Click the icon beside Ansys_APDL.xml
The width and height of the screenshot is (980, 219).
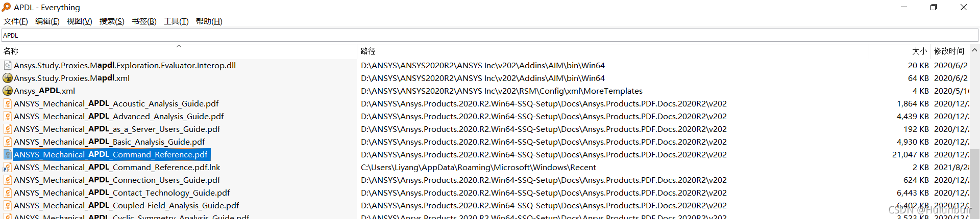click(8, 91)
